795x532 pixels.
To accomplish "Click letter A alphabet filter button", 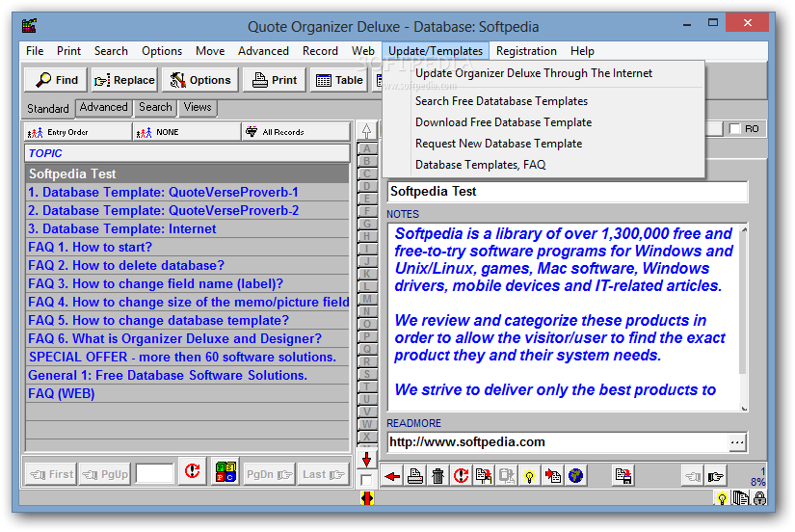I will pos(366,149).
